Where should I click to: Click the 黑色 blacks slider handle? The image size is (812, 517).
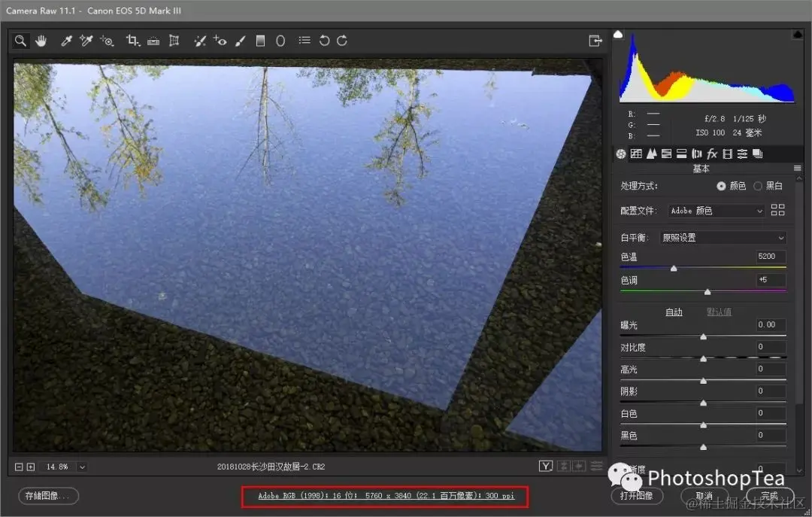[703, 446]
